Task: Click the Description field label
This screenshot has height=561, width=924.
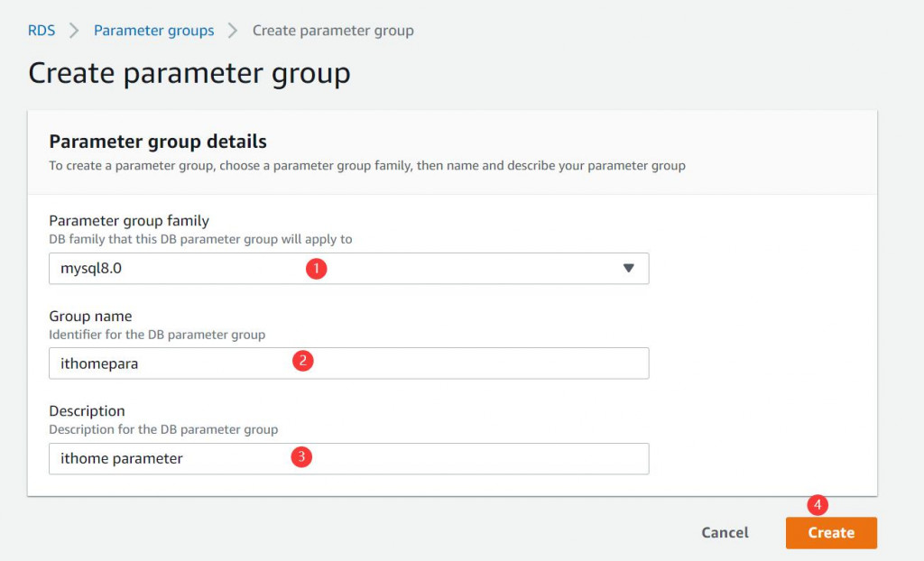Action: pyautogui.click(x=87, y=410)
